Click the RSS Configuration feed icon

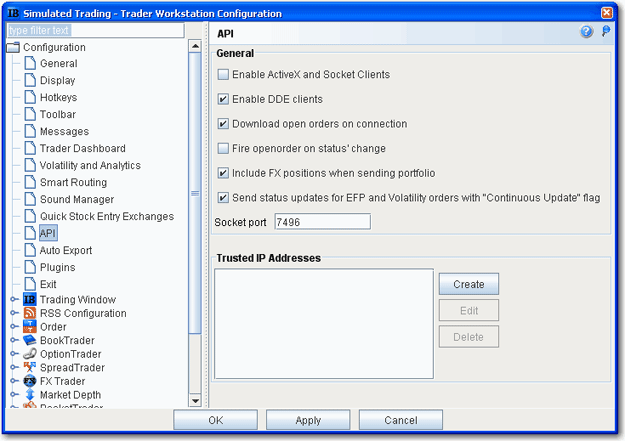[30, 313]
